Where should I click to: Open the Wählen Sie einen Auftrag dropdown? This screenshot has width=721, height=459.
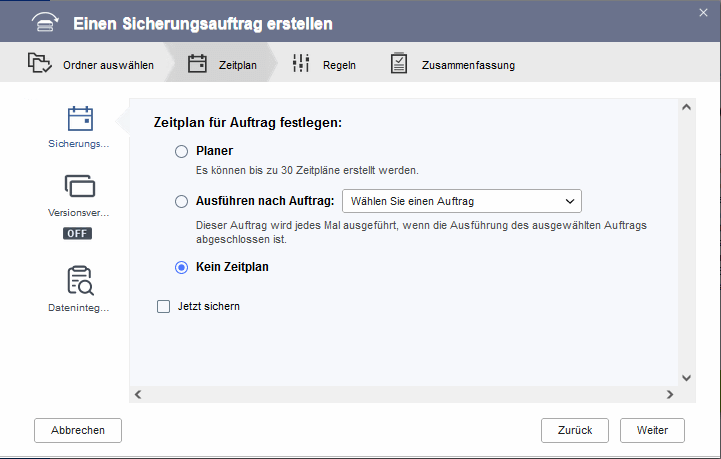click(462, 201)
